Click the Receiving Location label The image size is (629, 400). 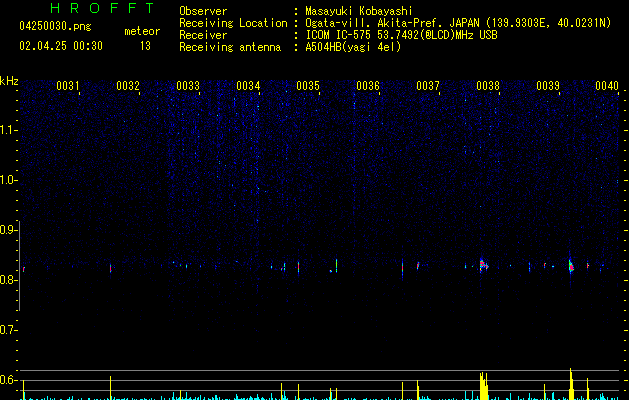pyautogui.click(x=233, y=23)
